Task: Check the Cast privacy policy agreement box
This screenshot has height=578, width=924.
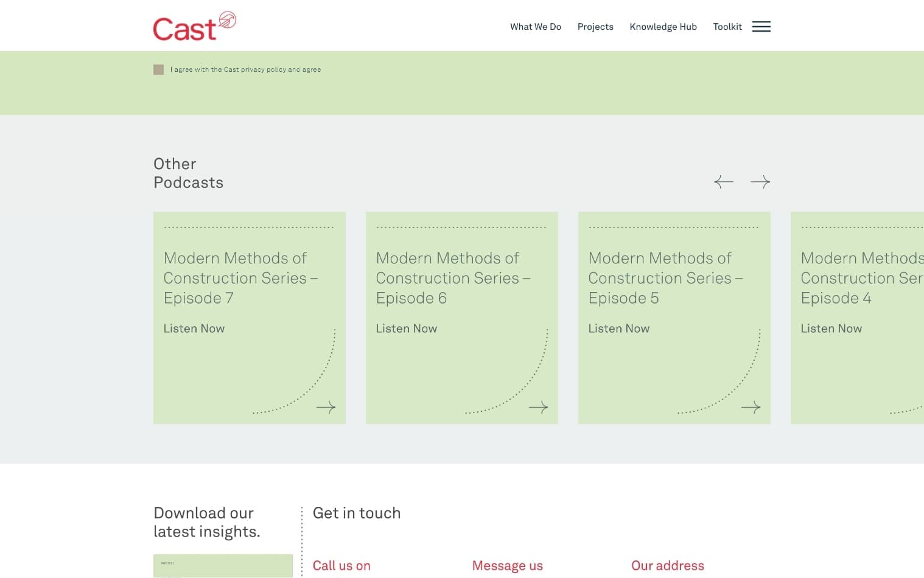Action: 158,69
